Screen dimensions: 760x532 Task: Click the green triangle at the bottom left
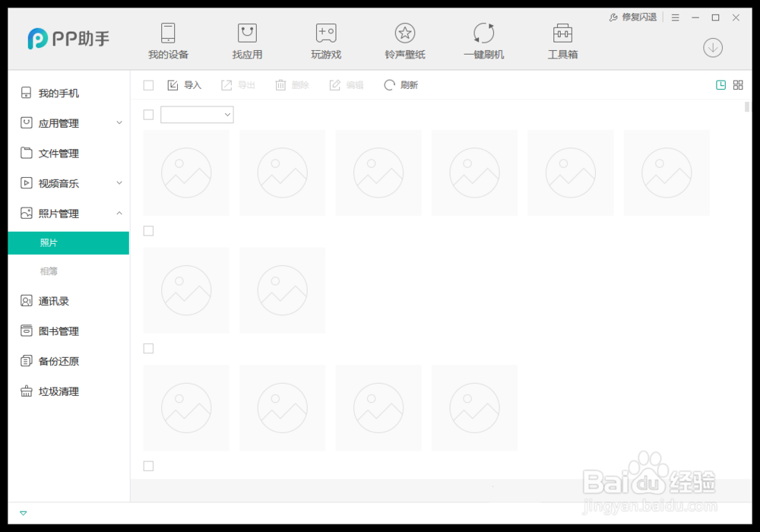click(x=24, y=513)
